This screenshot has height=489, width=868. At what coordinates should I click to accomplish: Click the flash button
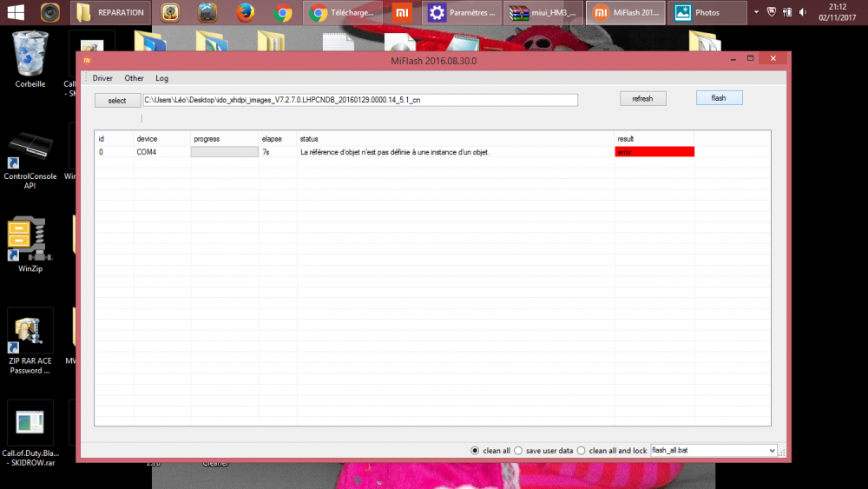(719, 98)
